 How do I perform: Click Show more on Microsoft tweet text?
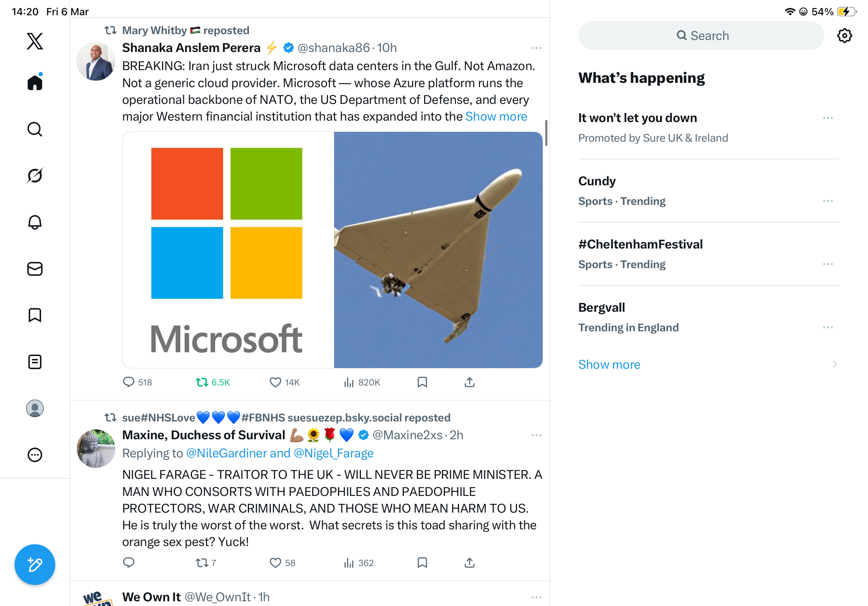click(496, 116)
